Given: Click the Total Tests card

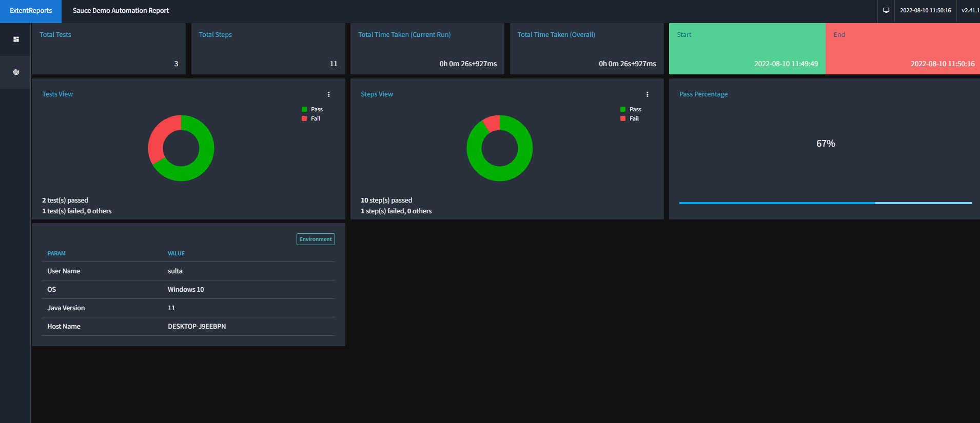Looking at the screenshot, I should [109, 49].
